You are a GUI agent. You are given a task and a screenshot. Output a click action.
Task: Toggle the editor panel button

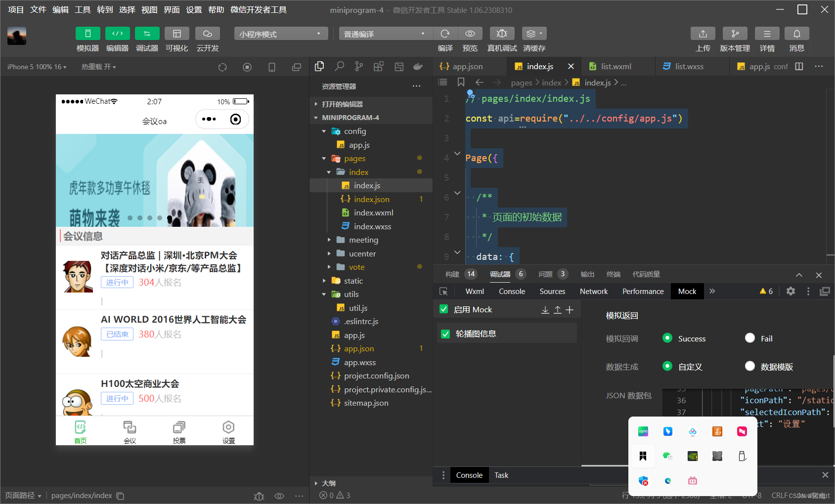pos(117,34)
